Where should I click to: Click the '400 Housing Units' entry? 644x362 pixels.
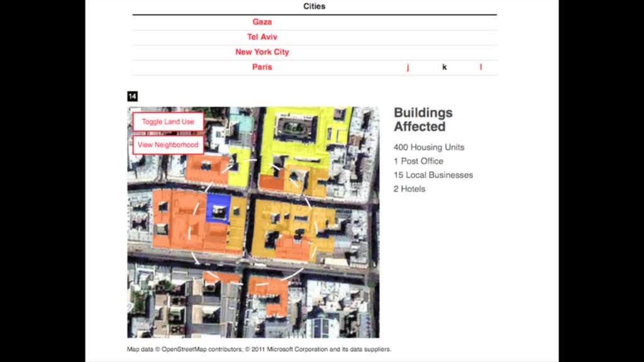pyautogui.click(x=429, y=147)
